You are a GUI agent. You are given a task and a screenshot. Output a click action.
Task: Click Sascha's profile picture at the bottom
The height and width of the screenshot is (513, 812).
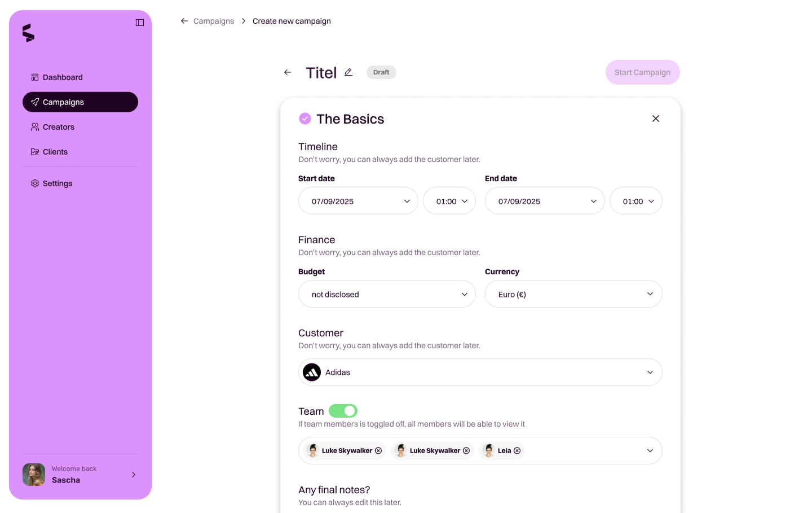(x=33, y=475)
